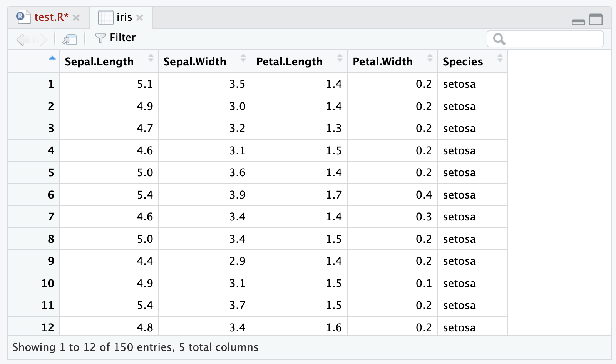Show data viewer in new window

tap(70, 39)
